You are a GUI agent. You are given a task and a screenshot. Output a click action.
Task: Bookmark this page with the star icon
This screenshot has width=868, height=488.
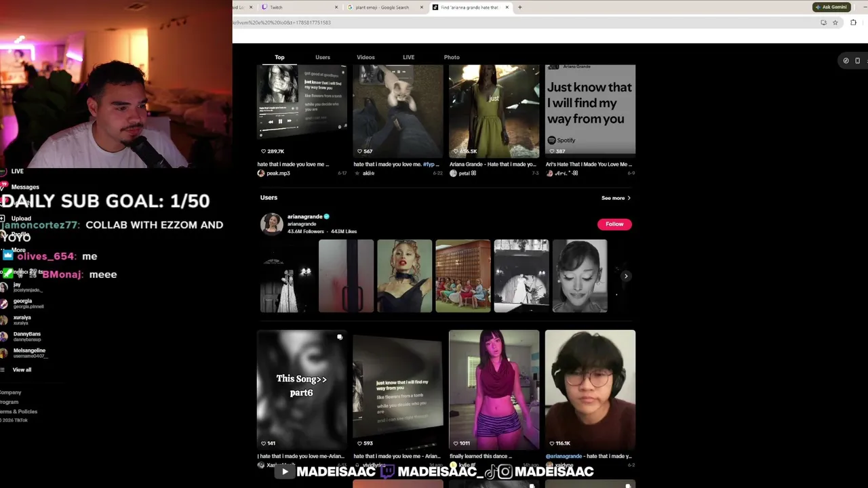(835, 22)
